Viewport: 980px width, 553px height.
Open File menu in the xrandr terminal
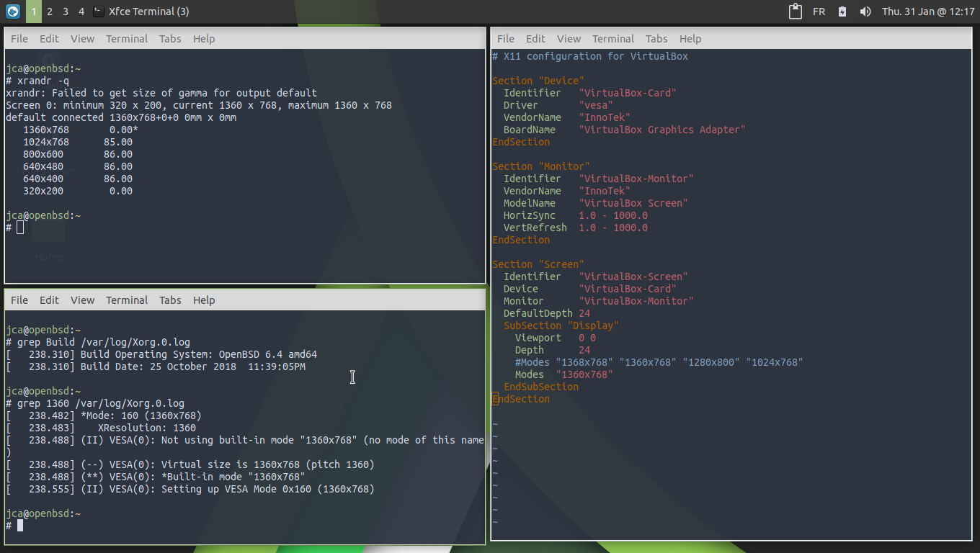[19, 39]
